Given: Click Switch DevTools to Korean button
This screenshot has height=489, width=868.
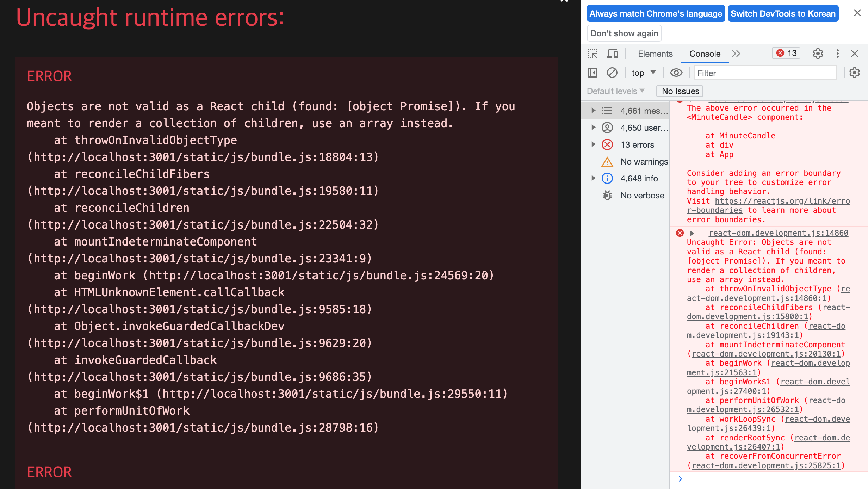Looking at the screenshot, I should coord(783,13).
